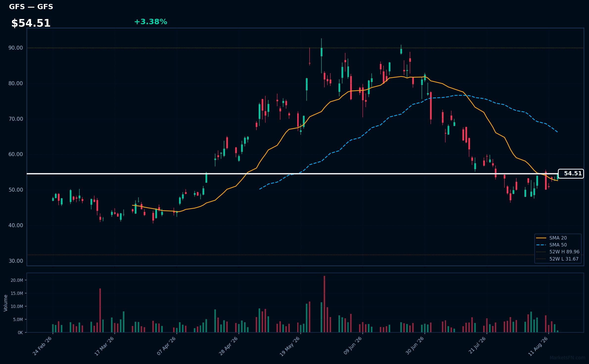The height and width of the screenshot is (364, 589).
Task: Click the $54.51 price headline
Action: [31, 23]
